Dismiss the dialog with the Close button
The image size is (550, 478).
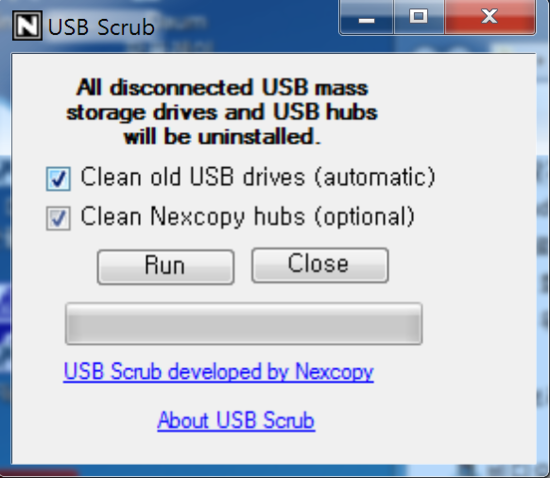click(x=320, y=265)
